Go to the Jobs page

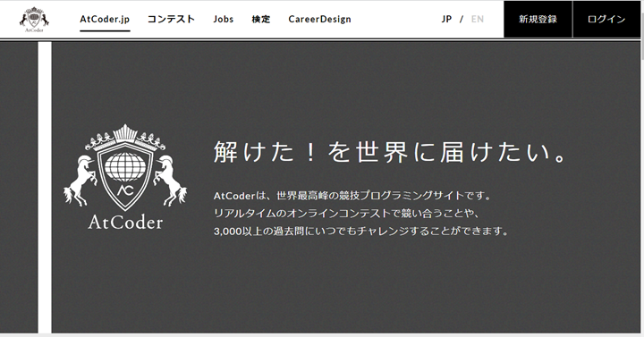click(x=224, y=20)
